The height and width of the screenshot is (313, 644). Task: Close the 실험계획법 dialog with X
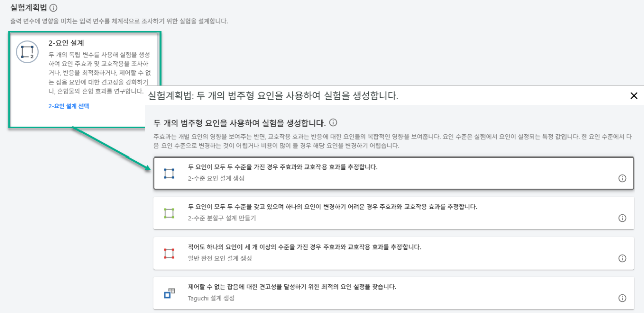tap(634, 95)
